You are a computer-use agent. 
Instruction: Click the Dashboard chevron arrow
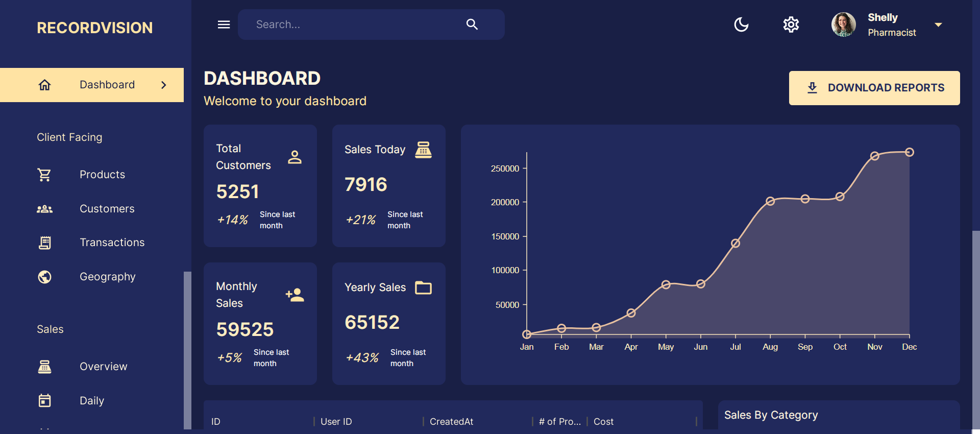(x=164, y=85)
